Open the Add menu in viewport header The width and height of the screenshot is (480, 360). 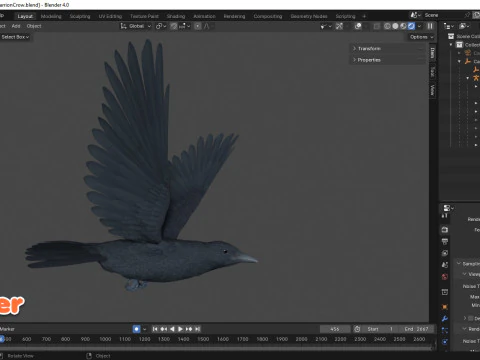[16, 26]
